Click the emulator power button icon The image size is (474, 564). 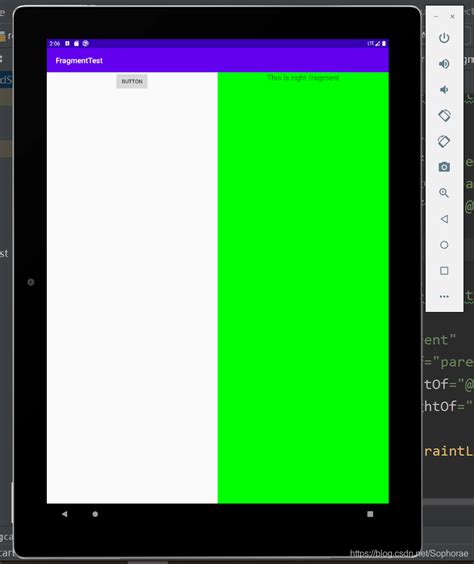[444, 38]
